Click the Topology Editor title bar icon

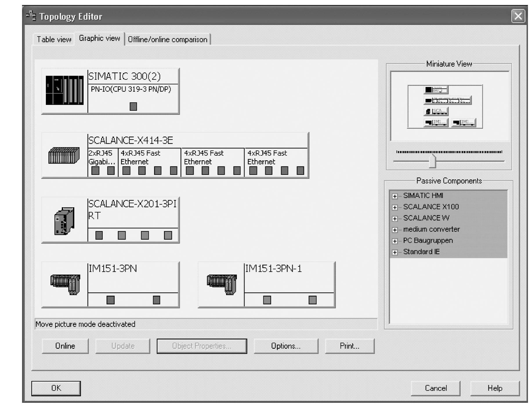click(31, 16)
